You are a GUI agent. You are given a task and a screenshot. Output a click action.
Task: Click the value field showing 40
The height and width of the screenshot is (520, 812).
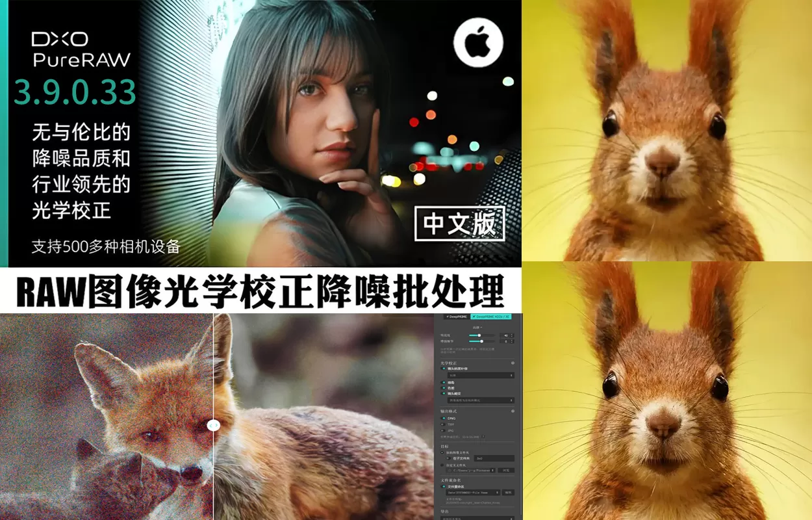(x=504, y=335)
